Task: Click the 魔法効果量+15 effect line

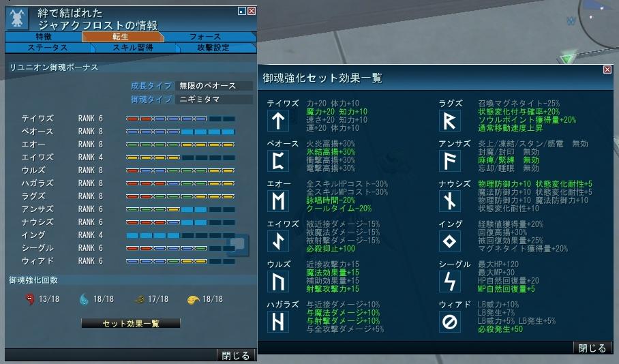Action: [333, 273]
